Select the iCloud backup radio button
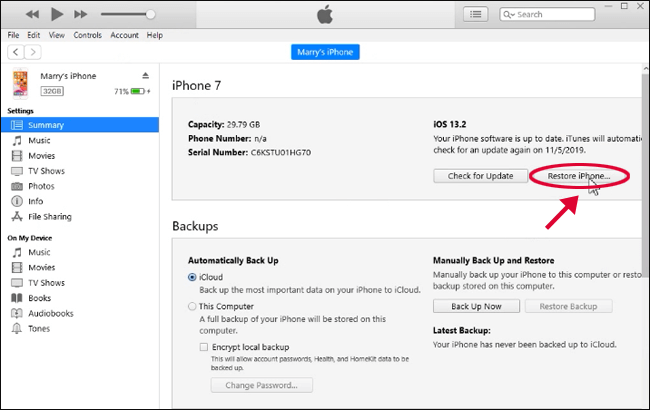Viewport: 650px width, 410px height. pos(192,277)
